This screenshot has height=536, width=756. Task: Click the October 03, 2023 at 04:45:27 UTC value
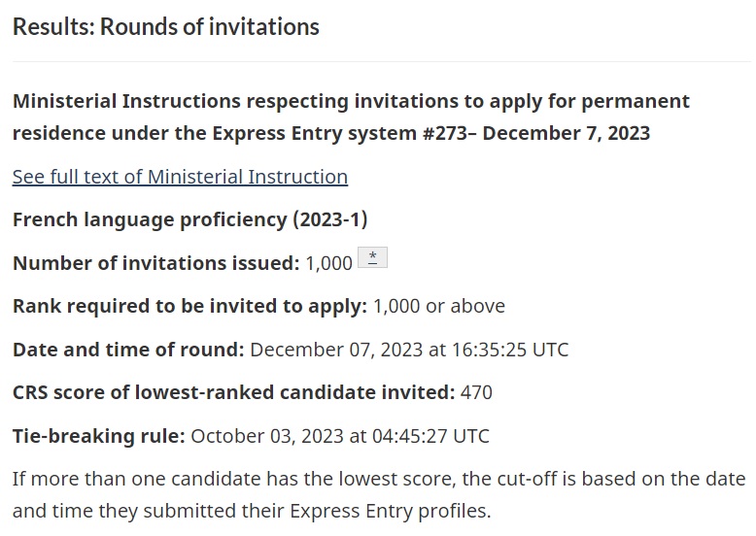(340, 436)
